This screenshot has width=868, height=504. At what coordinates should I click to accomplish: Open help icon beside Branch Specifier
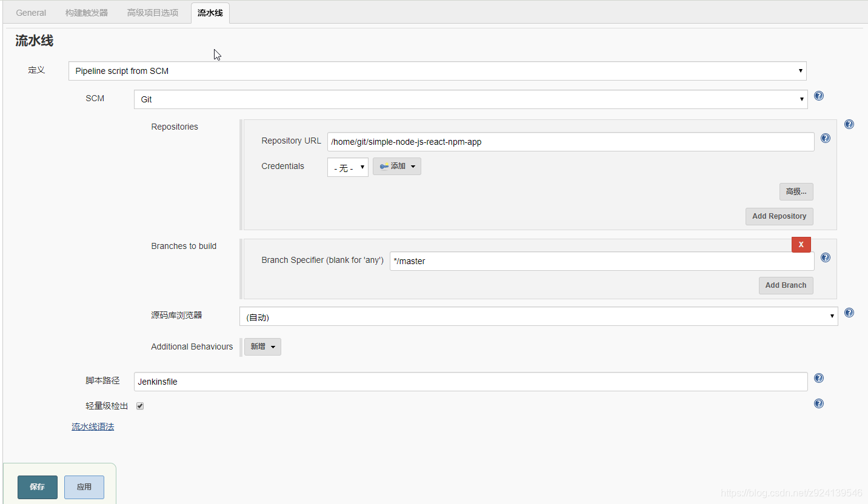[x=826, y=257]
